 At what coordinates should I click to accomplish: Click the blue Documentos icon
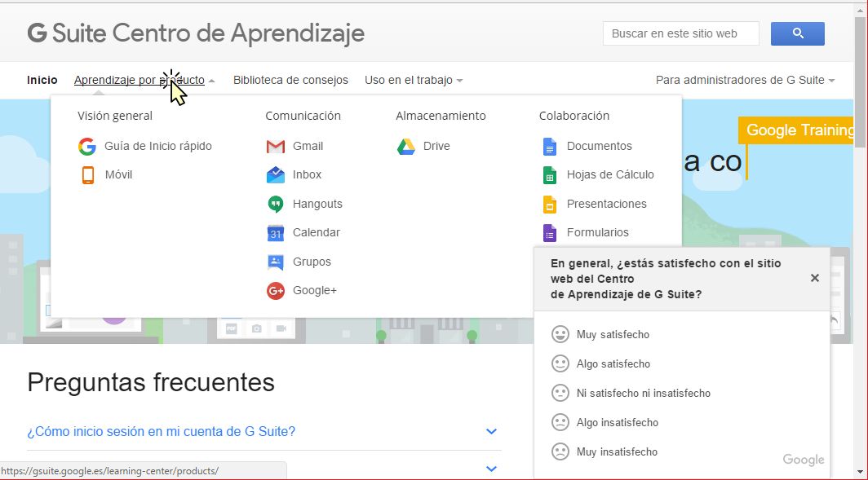(549, 147)
